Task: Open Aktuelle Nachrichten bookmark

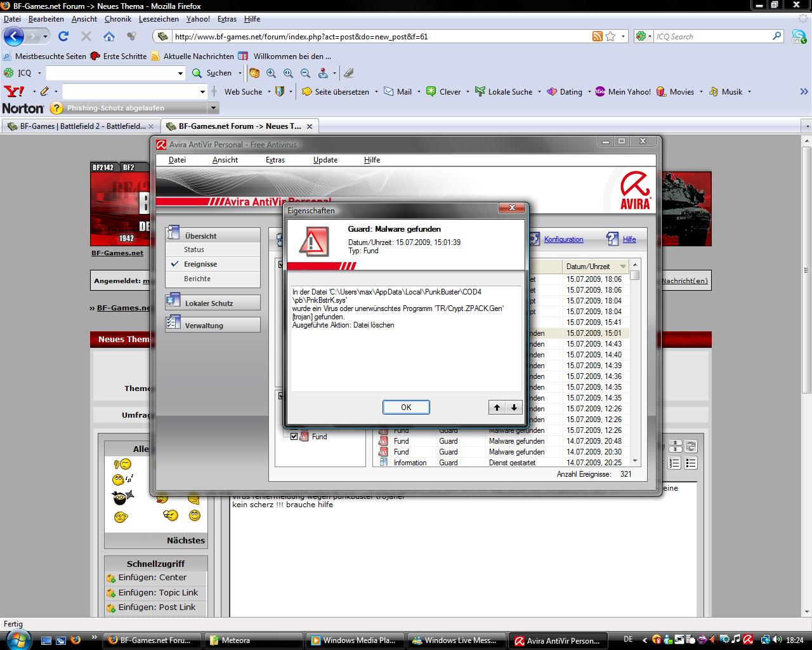Action: click(x=193, y=56)
